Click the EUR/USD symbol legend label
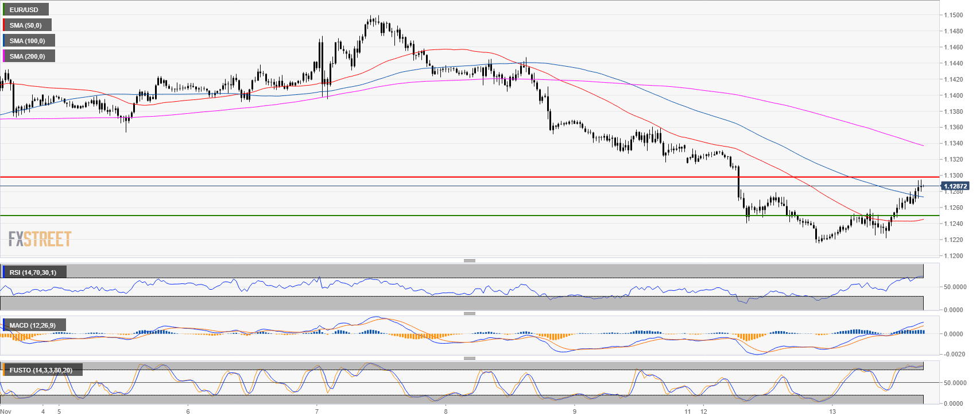Image resolution: width=980 pixels, height=419 pixels. click(24, 10)
